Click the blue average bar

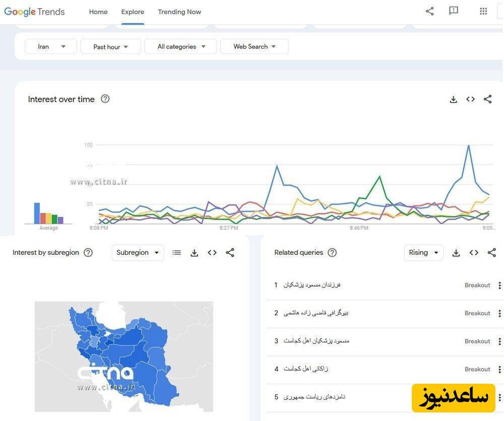point(37,213)
